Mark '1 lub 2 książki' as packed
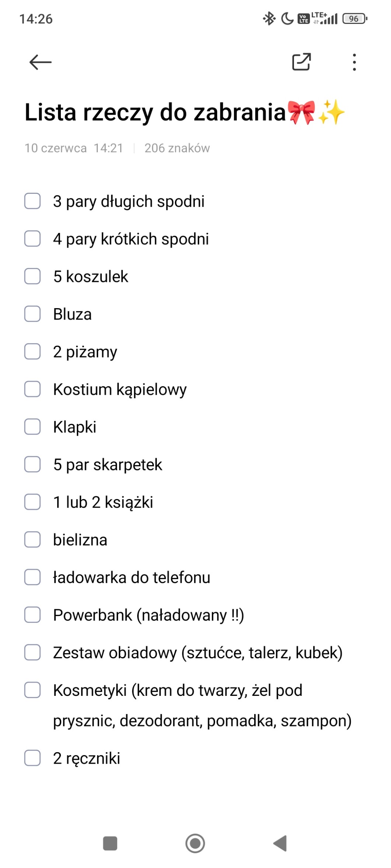This screenshot has width=391, height=868. [x=32, y=502]
